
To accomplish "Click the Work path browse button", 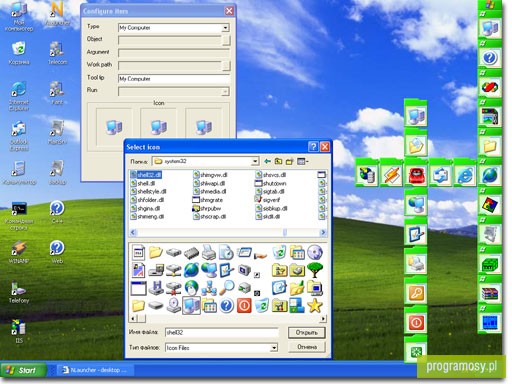I will click(226, 66).
